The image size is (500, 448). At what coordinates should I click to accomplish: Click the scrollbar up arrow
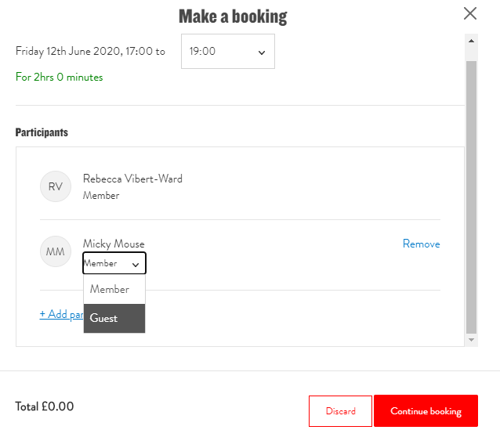(471, 40)
